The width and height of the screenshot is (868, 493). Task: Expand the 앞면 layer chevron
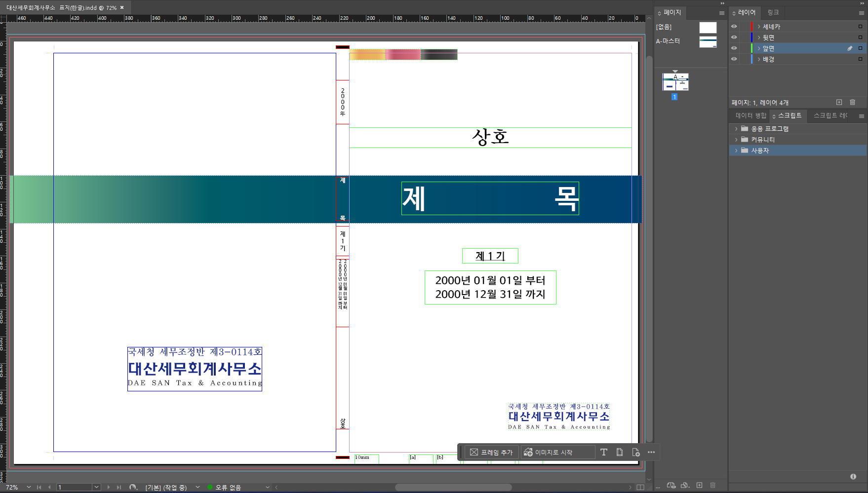point(759,48)
